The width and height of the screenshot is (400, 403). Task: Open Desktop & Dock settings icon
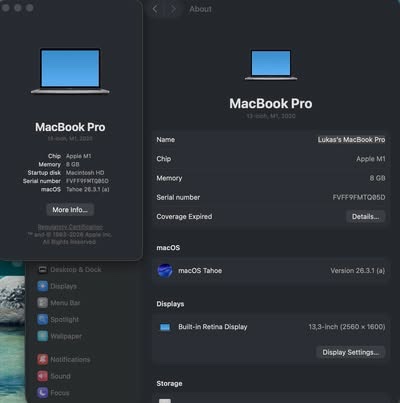pos(42,269)
